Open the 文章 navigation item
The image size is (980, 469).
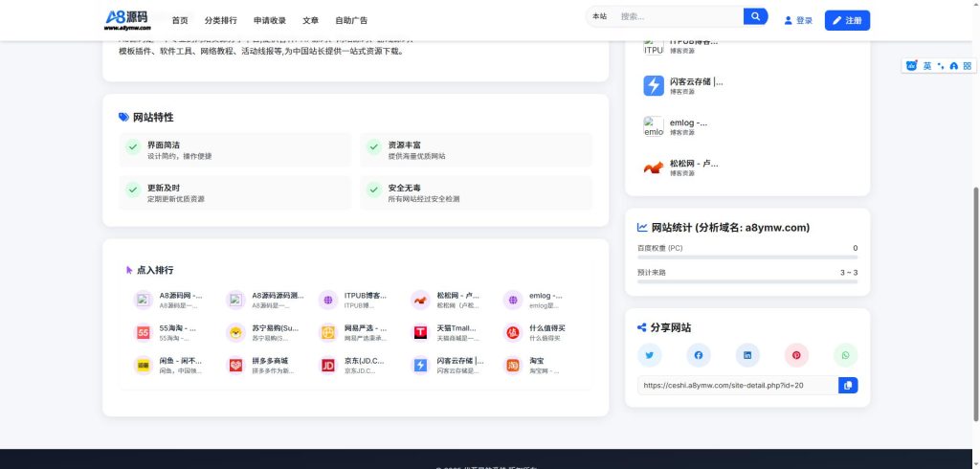pyautogui.click(x=311, y=21)
